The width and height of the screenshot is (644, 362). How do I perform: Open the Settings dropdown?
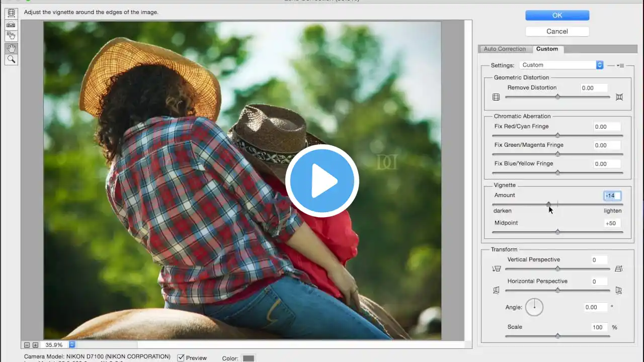click(x=561, y=65)
